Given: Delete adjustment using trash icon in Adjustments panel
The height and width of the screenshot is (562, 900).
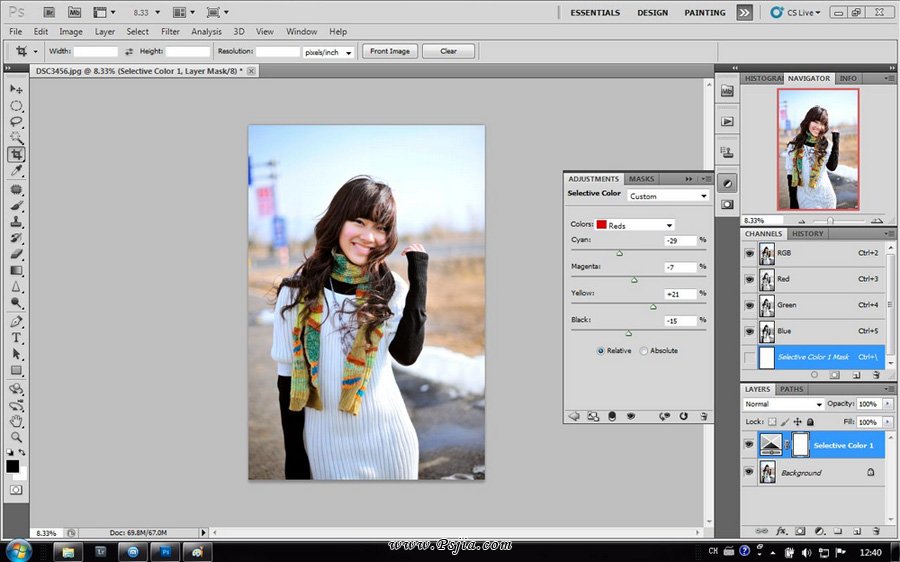Looking at the screenshot, I should pos(703,415).
